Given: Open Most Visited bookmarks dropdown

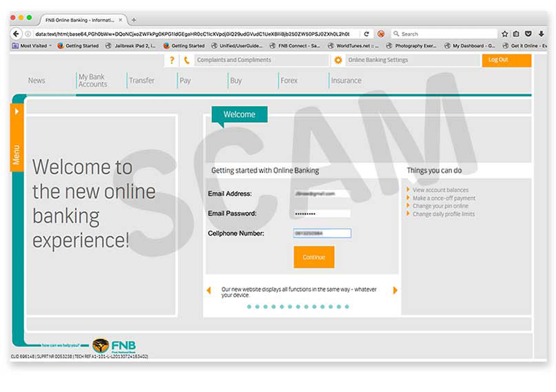Looking at the screenshot, I should pos(32,45).
